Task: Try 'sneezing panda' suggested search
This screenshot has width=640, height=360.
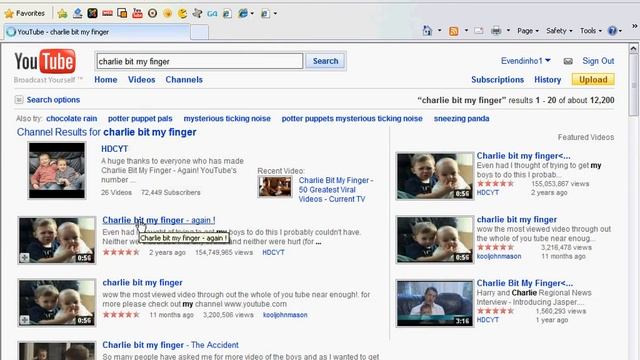Action: tap(461, 118)
